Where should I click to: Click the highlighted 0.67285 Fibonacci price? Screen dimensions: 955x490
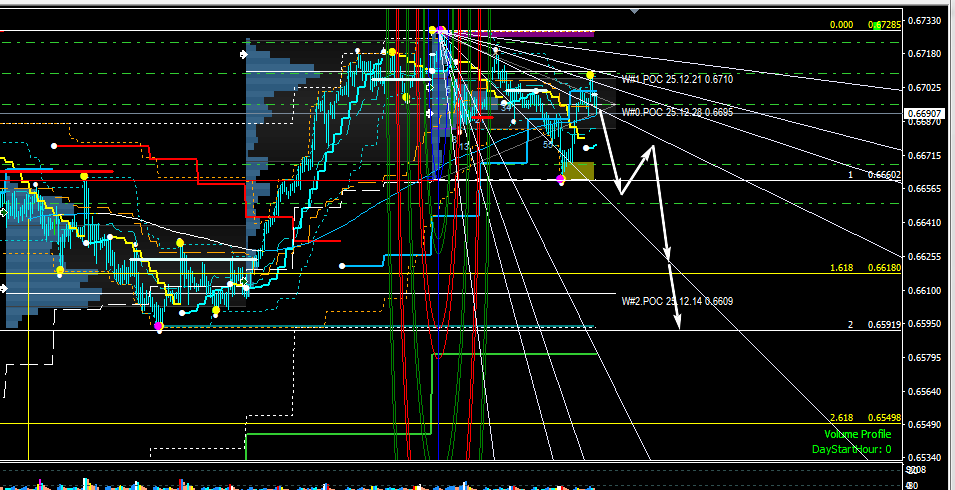(884, 26)
